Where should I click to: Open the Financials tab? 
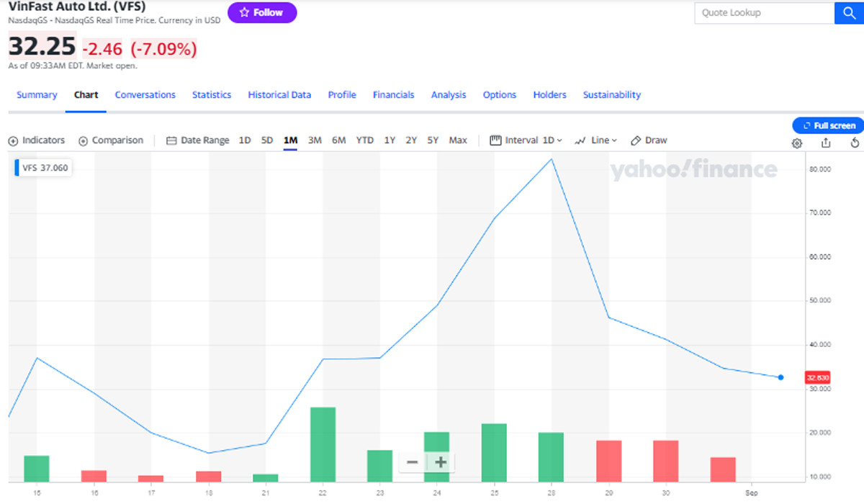(393, 95)
